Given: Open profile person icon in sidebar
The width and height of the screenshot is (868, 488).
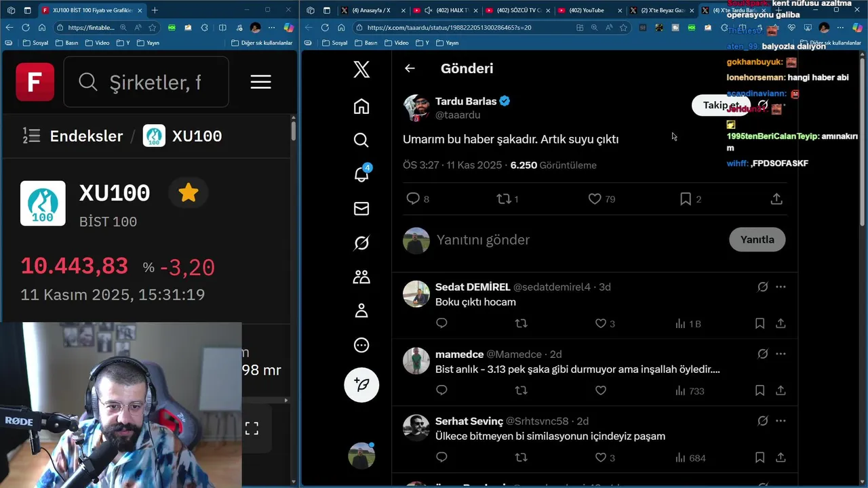Looking at the screenshot, I should 361,310.
